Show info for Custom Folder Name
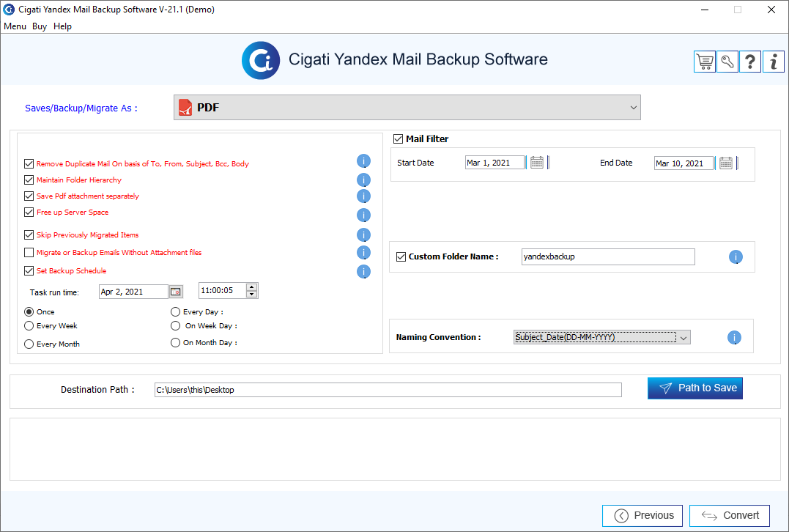This screenshot has height=532, width=789. (736, 257)
